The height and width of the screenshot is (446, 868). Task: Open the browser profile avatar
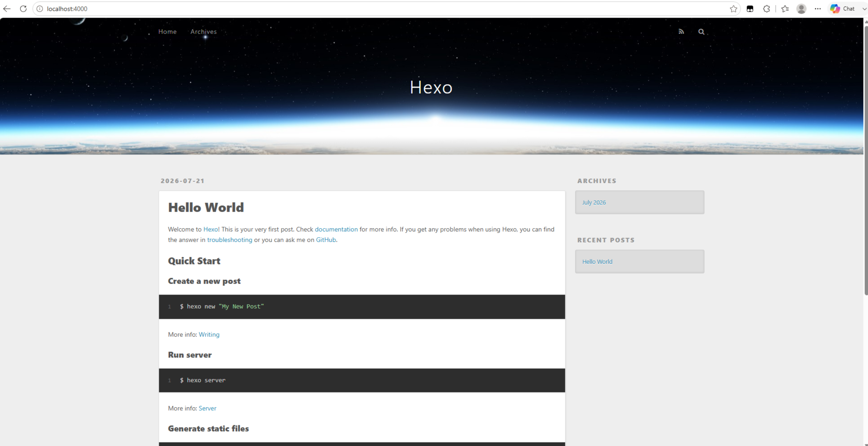click(x=801, y=9)
